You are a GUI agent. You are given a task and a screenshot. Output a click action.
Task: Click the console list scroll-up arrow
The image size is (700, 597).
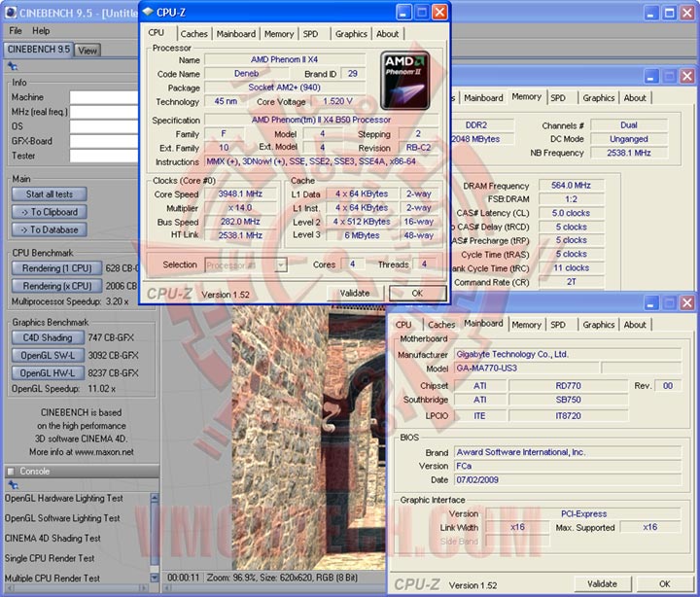point(155,498)
